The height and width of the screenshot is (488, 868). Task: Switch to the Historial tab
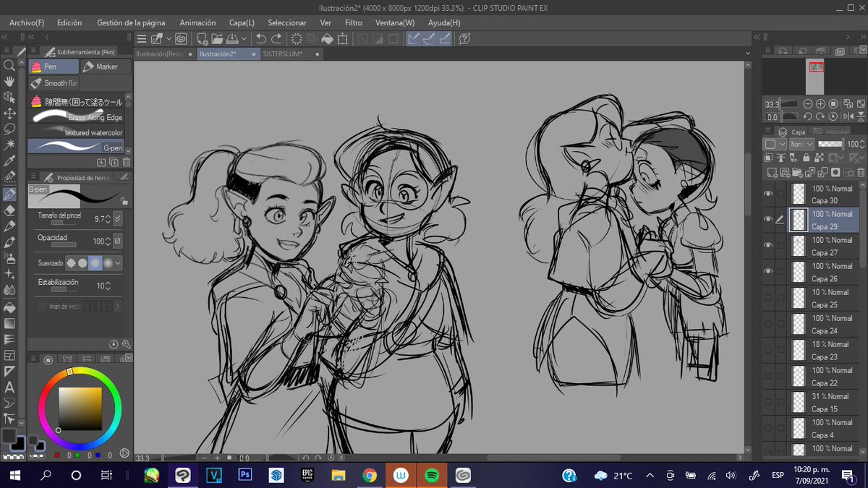(830, 132)
